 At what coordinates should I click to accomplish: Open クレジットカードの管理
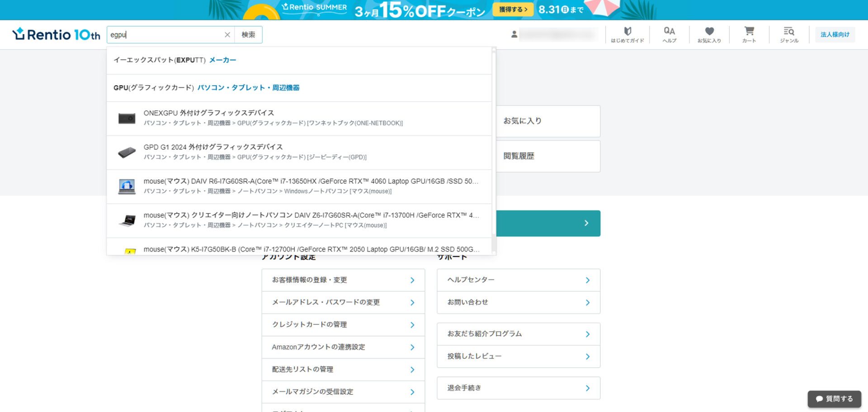pyautogui.click(x=343, y=325)
